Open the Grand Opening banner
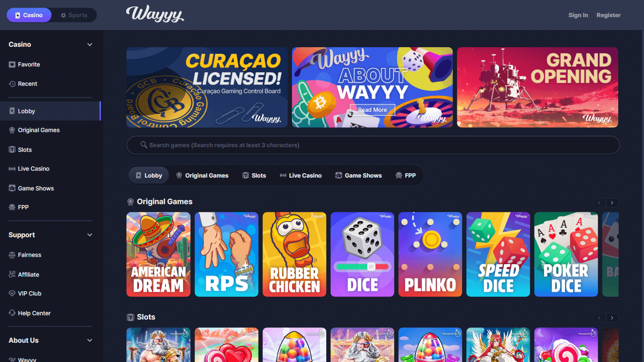Screen dimensions: 644x362 coord(538,87)
